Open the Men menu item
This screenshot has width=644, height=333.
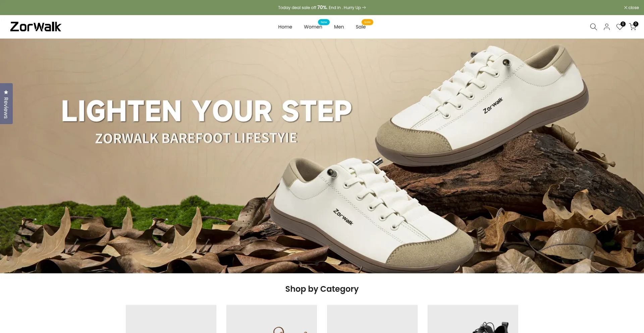(x=339, y=27)
